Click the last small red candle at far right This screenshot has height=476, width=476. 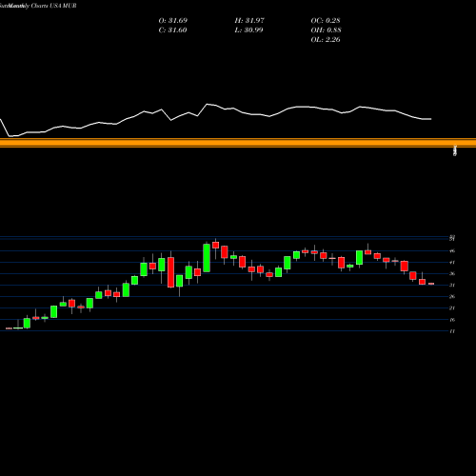tap(431, 284)
